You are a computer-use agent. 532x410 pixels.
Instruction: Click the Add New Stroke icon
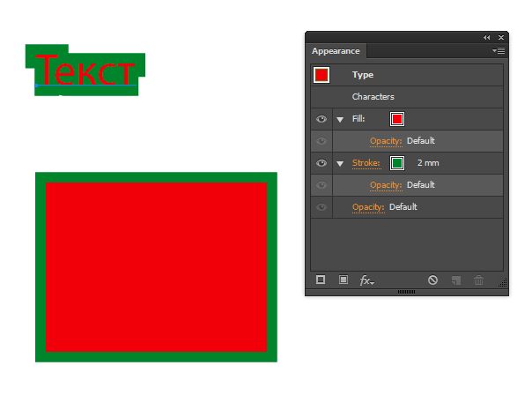tap(321, 280)
